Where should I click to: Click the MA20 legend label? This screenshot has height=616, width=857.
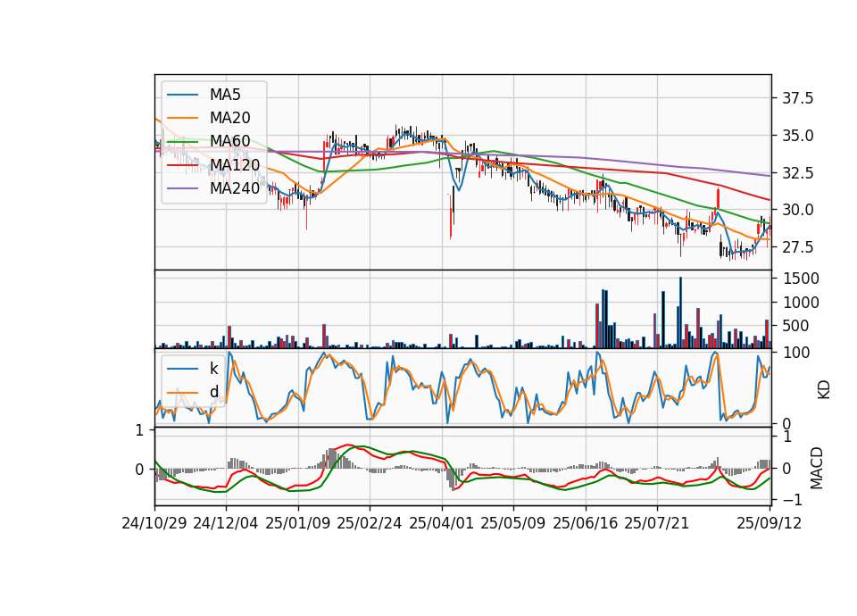(229, 118)
